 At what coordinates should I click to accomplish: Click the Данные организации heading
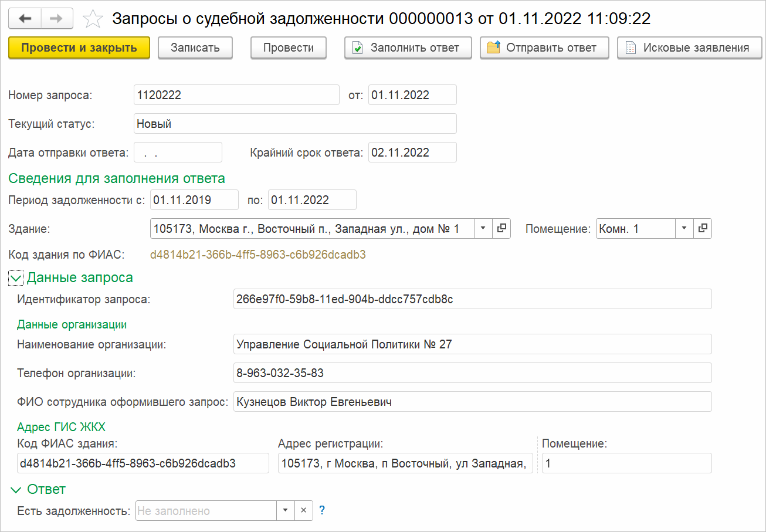pyautogui.click(x=72, y=324)
